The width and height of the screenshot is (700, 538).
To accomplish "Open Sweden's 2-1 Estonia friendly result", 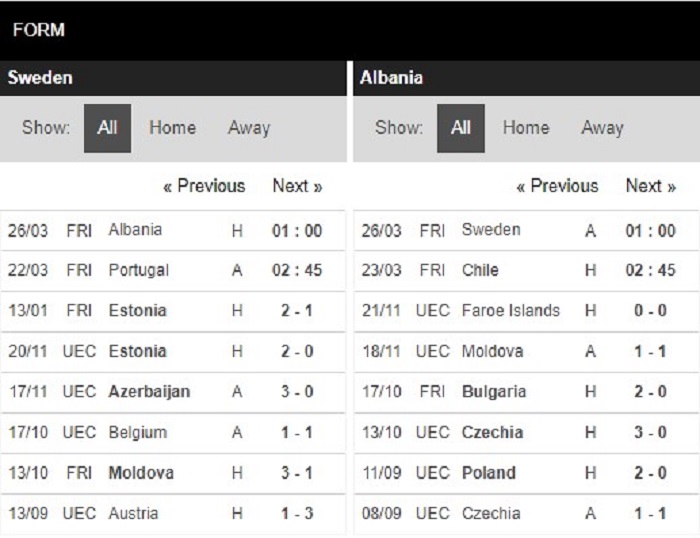I will tap(173, 311).
